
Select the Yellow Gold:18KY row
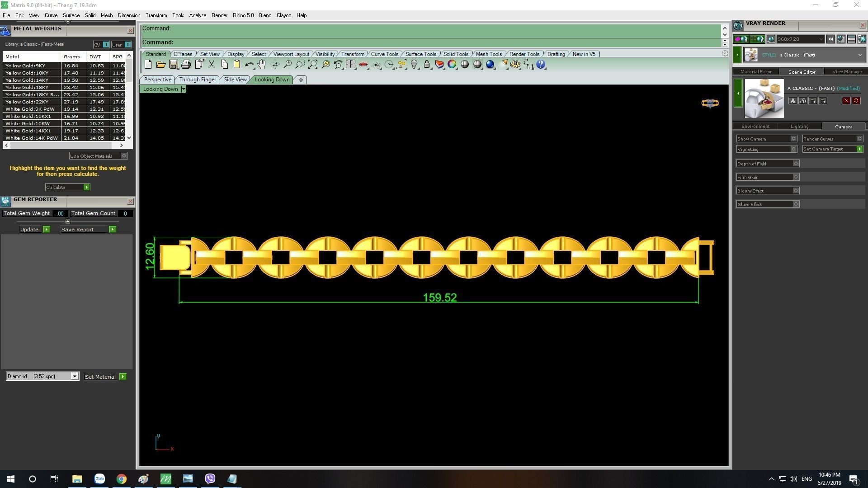64,87
